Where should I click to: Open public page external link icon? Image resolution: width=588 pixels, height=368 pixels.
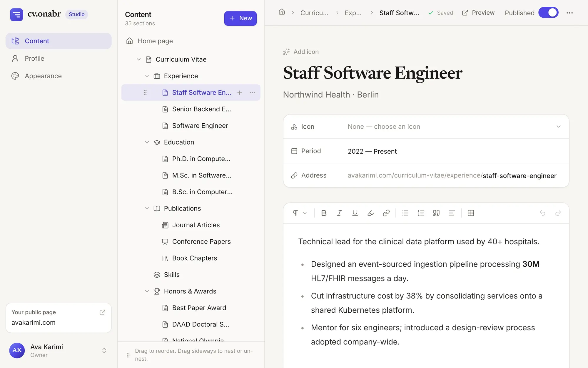pyautogui.click(x=102, y=312)
